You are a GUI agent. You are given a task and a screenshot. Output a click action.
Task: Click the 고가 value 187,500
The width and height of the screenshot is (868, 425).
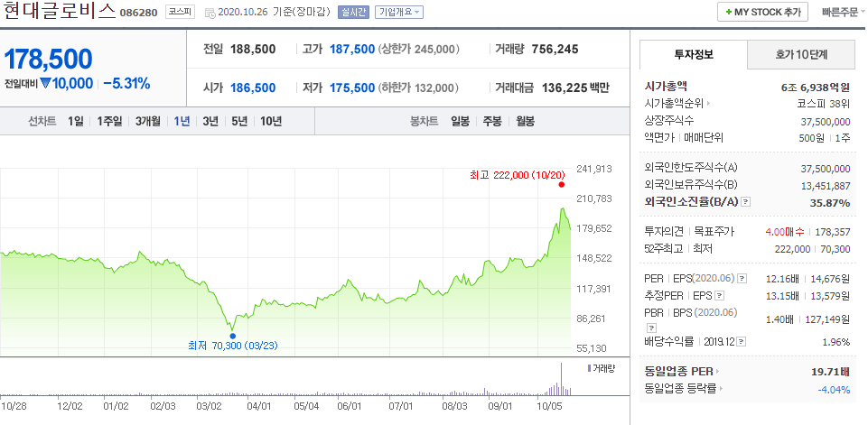point(352,50)
